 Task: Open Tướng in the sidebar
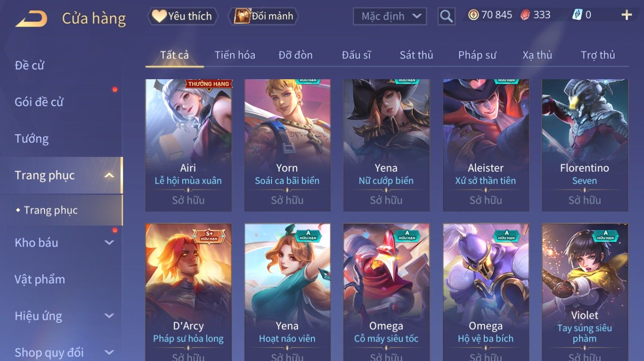32,139
